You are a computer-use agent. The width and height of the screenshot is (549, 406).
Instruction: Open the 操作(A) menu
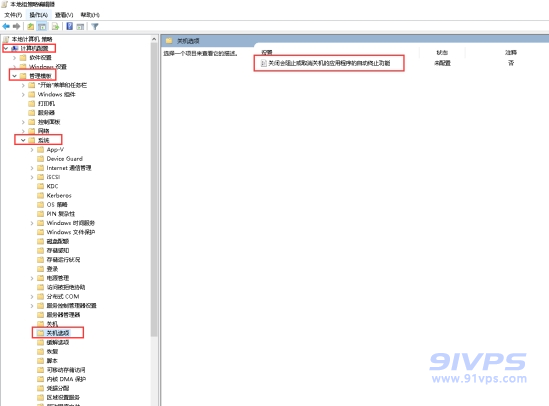pos(39,15)
